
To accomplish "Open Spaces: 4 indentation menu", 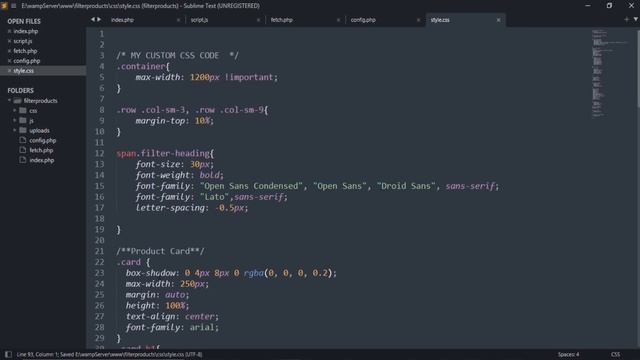I will 568,354.
